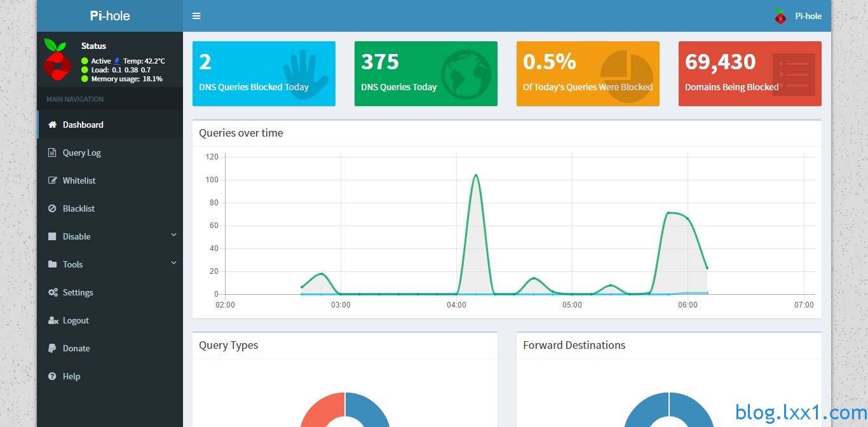868x427 pixels.
Task: Click the Help question-mark icon
Action: coord(52,376)
